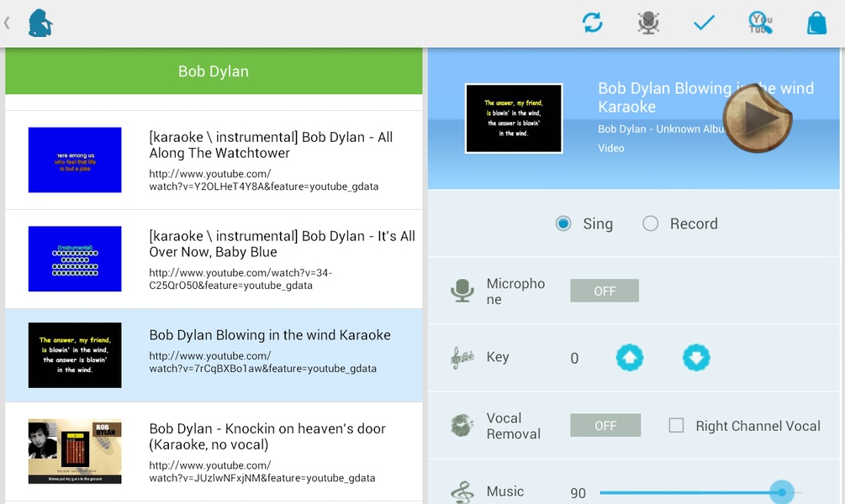
Task: Select the Sing radio button
Action: 563,223
